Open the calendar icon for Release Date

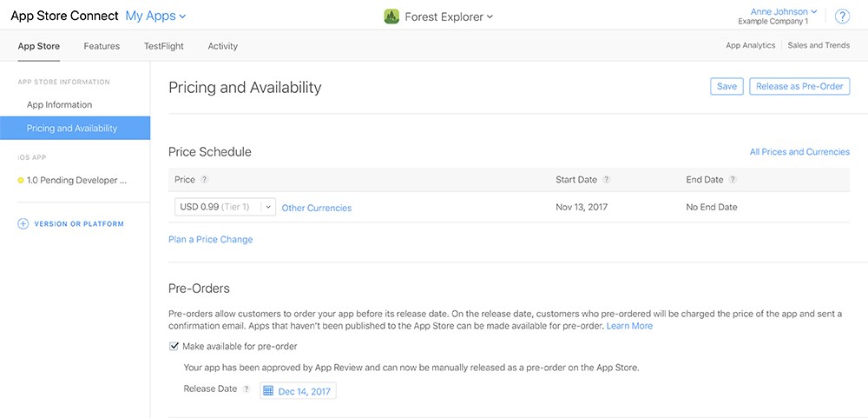(268, 391)
